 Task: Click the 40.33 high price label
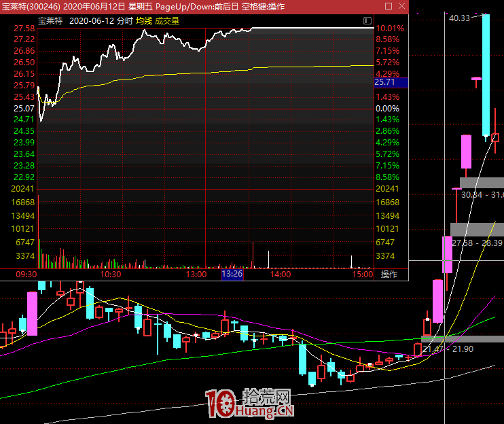click(460, 18)
